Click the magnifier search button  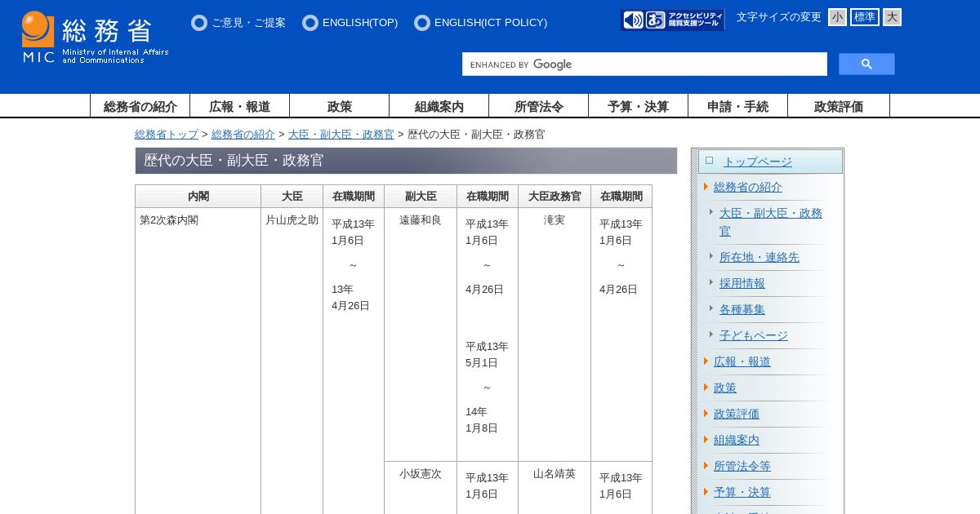pos(866,64)
